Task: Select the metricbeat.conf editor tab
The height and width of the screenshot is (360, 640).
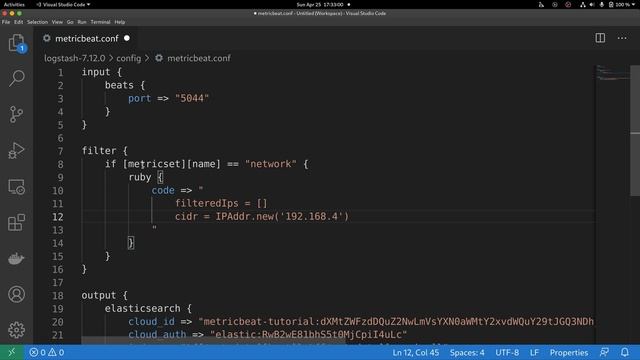Action: (87, 38)
